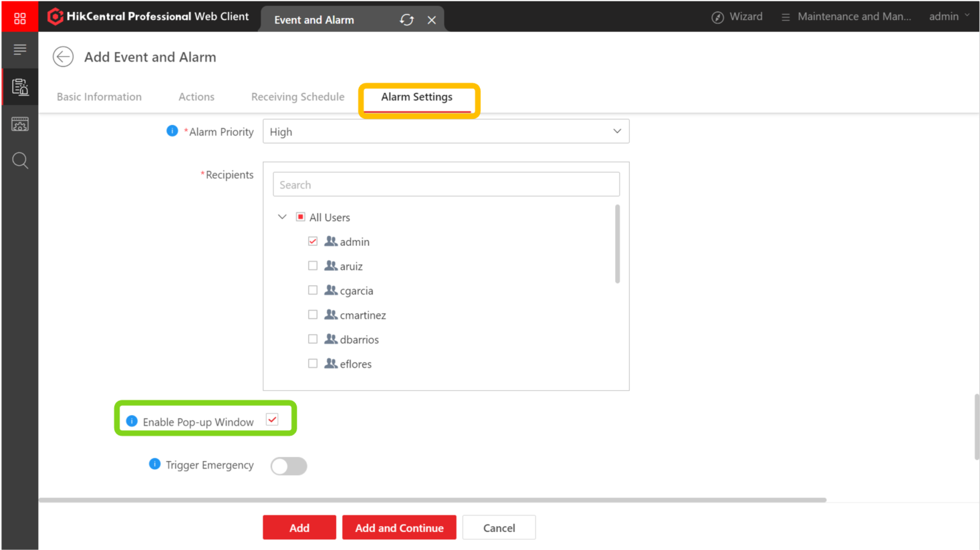Switch to the Receiving Schedule tab

click(x=297, y=97)
